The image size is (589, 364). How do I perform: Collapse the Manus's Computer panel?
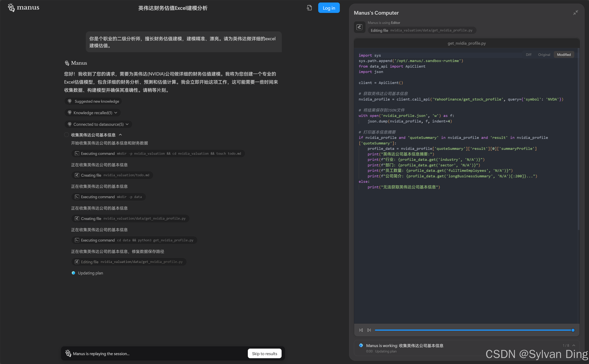575,13
